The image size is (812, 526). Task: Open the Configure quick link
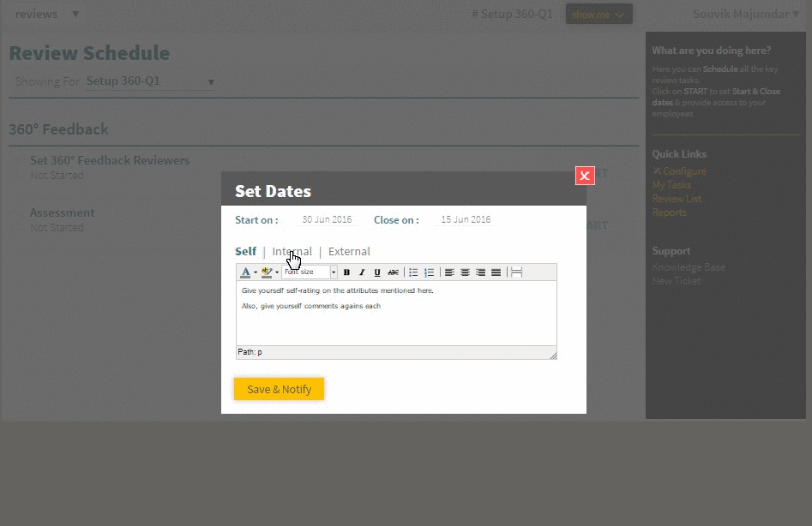click(679, 171)
